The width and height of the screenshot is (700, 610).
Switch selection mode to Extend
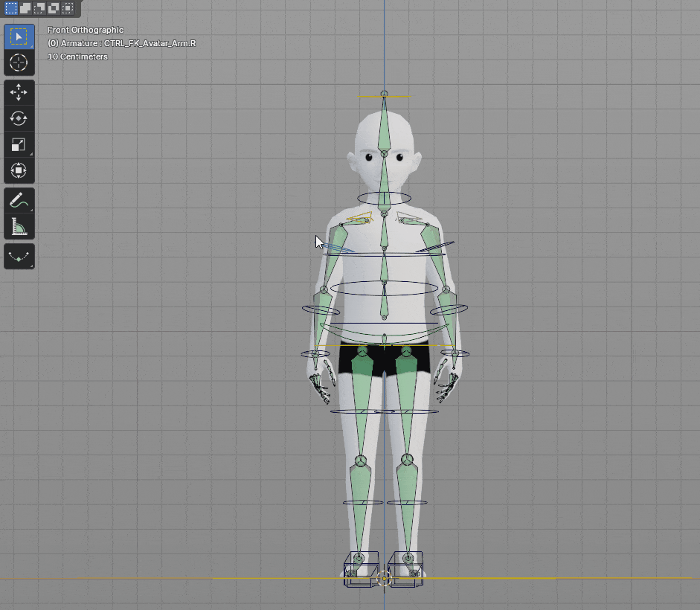[x=25, y=8]
